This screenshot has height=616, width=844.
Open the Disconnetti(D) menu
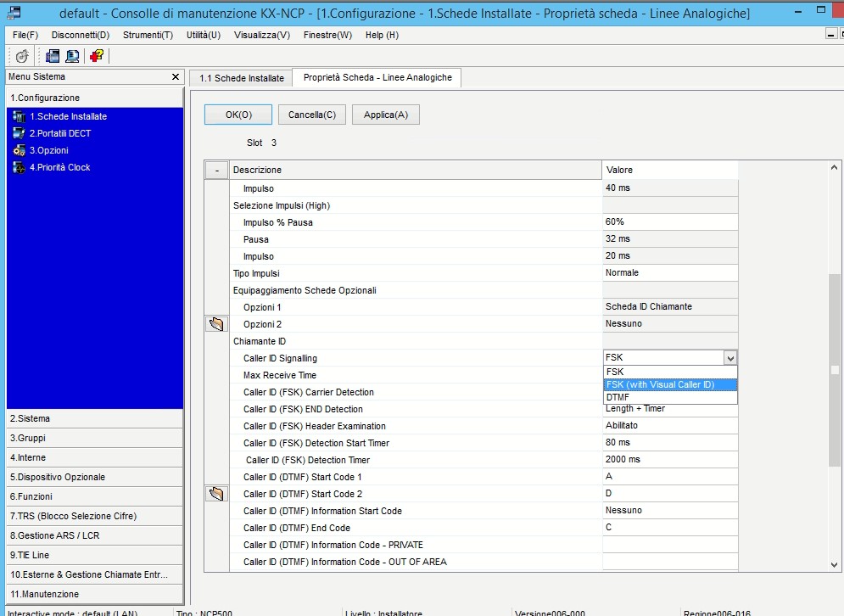pyautogui.click(x=81, y=35)
